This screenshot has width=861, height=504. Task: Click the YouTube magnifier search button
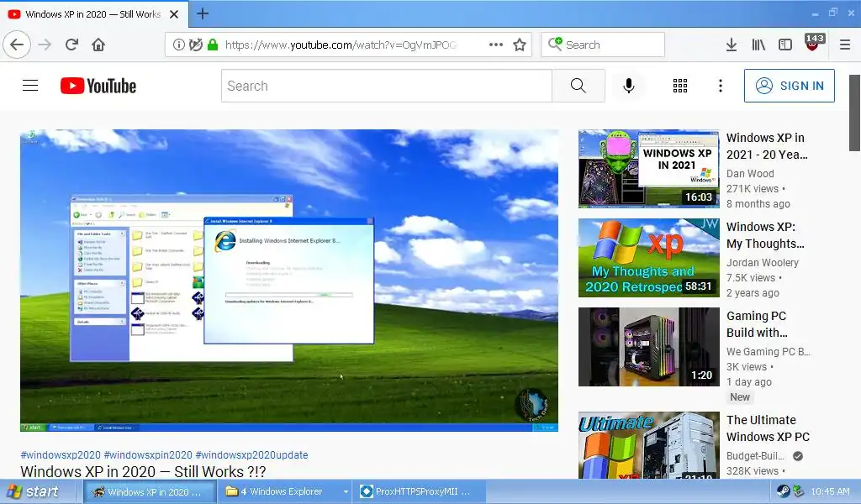tap(578, 86)
